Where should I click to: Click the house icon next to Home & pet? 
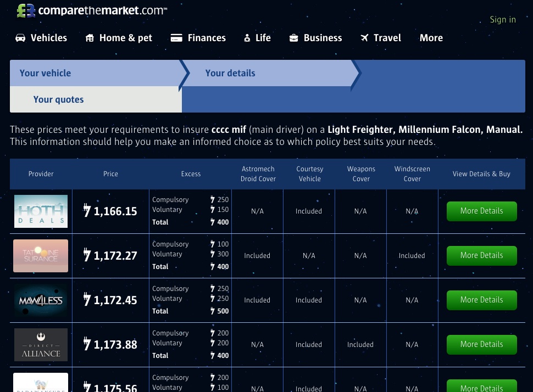pos(90,38)
